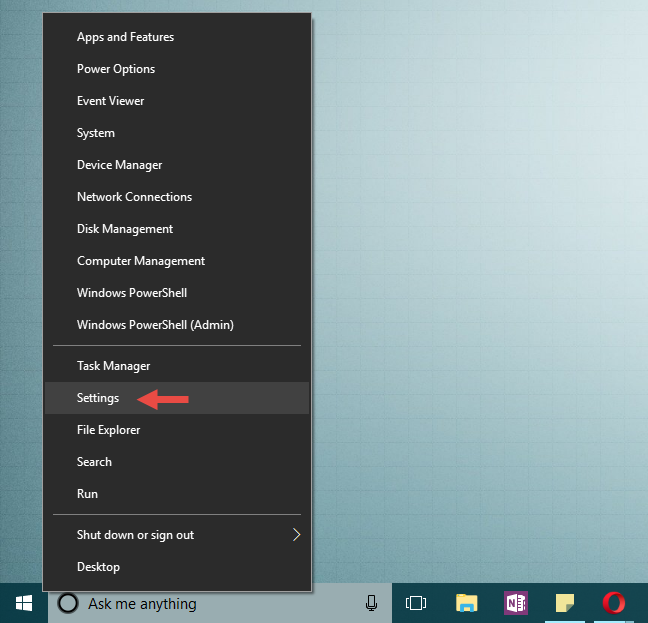Expand the Shut down or sign out submenu

pos(296,535)
